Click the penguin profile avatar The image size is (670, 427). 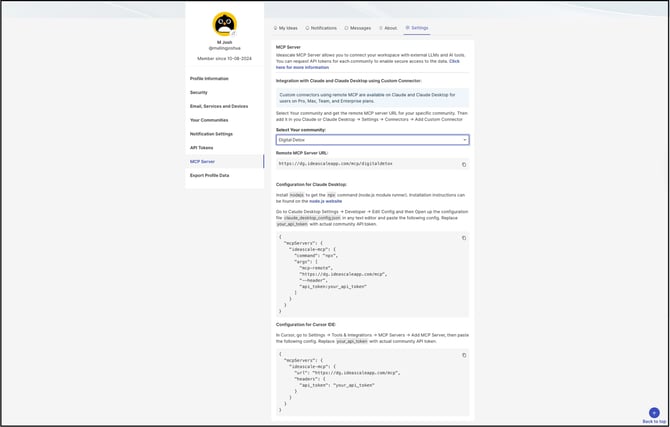click(224, 24)
